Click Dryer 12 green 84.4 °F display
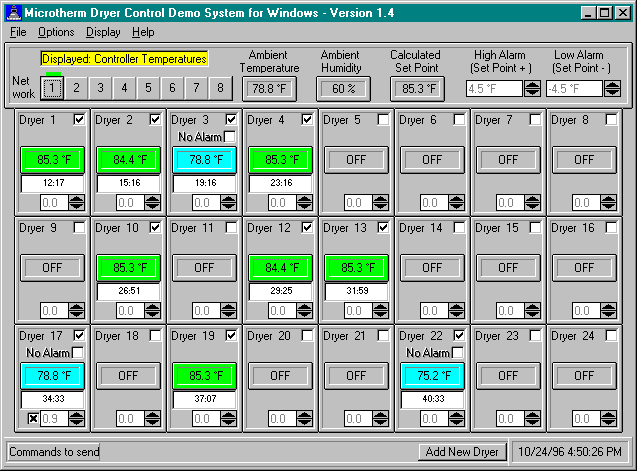 (x=281, y=268)
